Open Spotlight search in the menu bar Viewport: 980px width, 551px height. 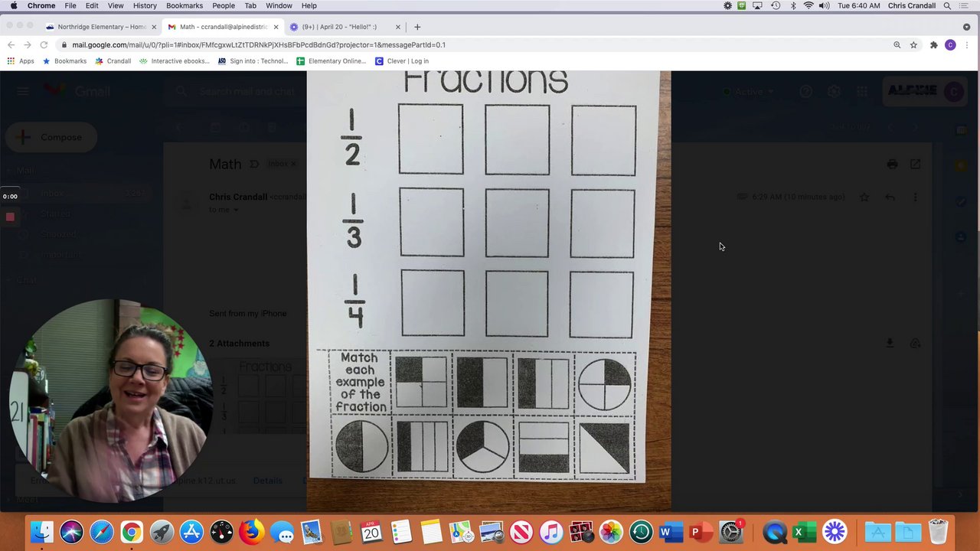(x=948, y=5)
